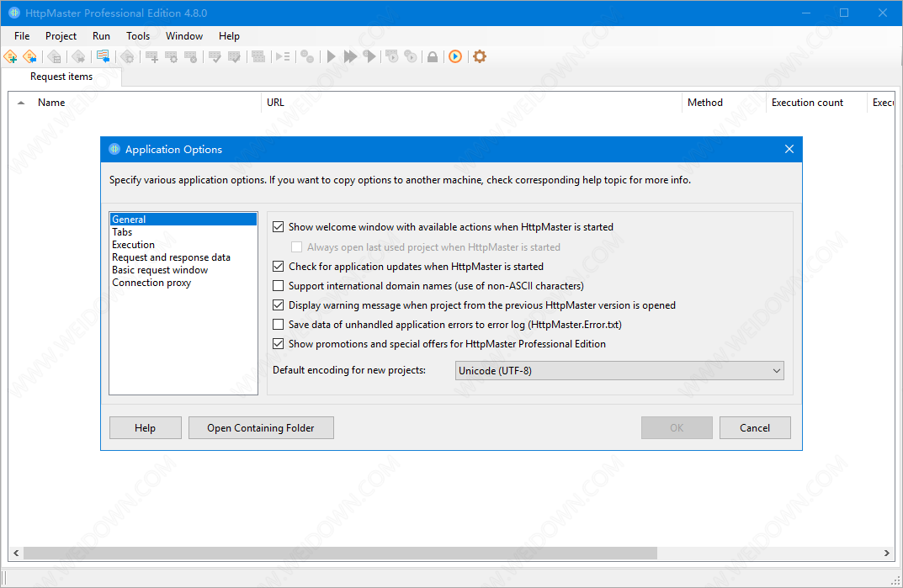Switch to the Request items tab
The width and height of the screenshot is (903, 588).
[x=61, y=77]
